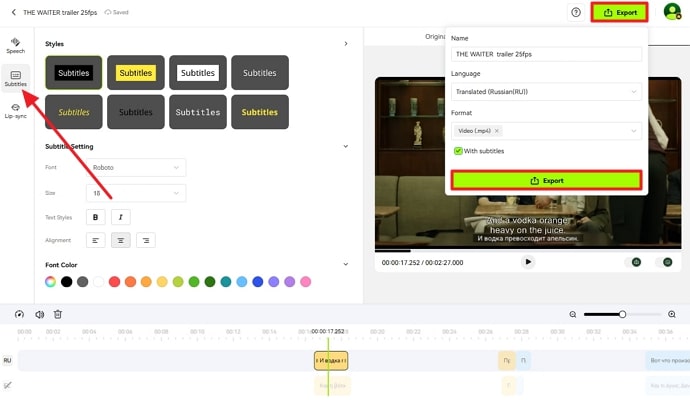Screen dimensions: 690x400
Task: Open the Roboto font dropdown
Action: (136, 167)
